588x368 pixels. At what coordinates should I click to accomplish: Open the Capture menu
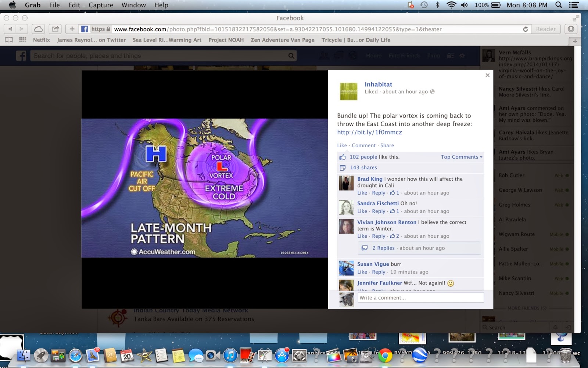point(101,5)
